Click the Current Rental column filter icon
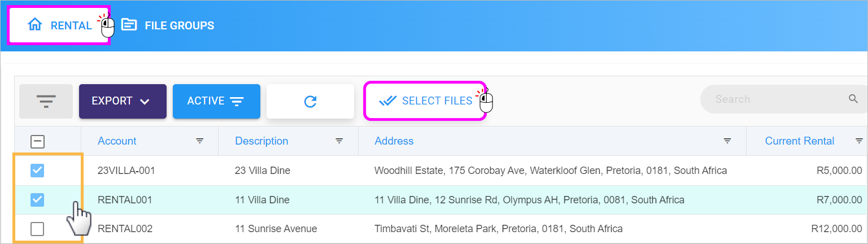Viewport: 868px width, 244px height. tap(859, 141)
